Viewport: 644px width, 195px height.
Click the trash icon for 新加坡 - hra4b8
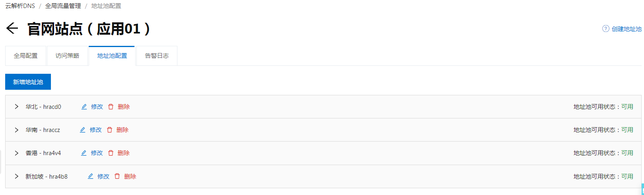117,176
